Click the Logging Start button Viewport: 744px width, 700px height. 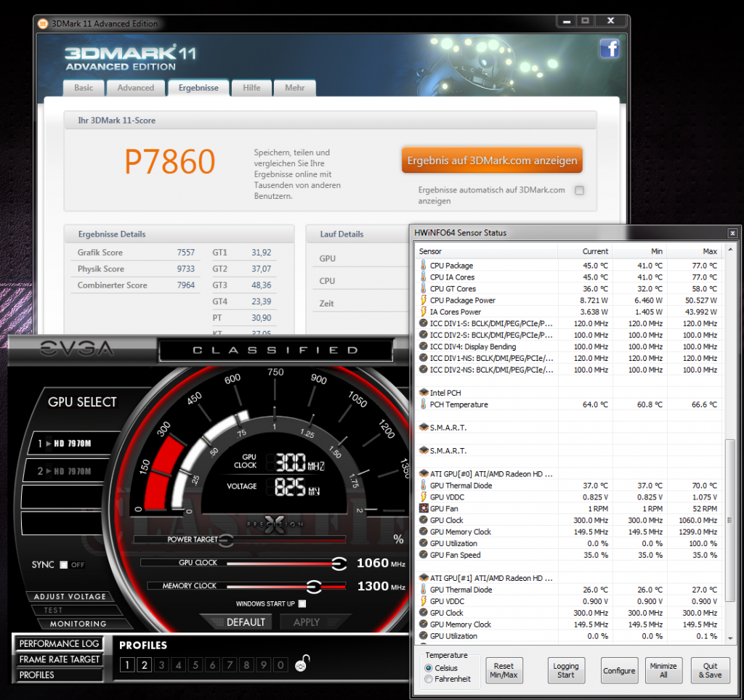565,670
